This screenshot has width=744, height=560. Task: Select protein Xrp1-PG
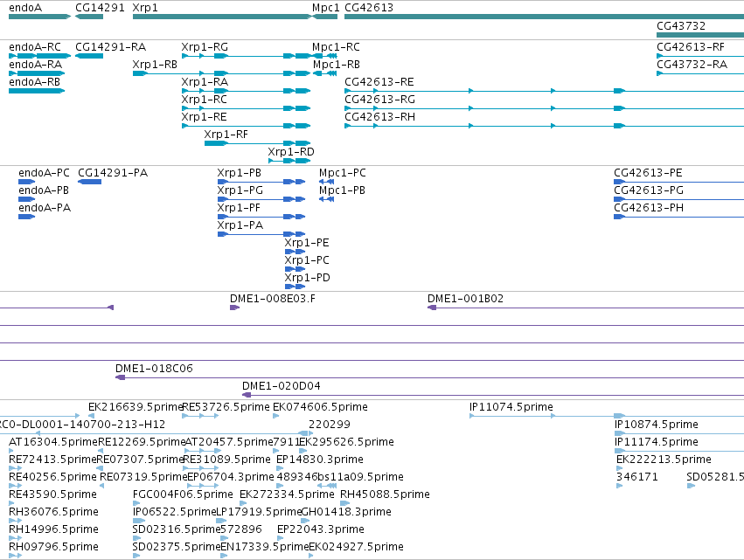pos(261,199)
